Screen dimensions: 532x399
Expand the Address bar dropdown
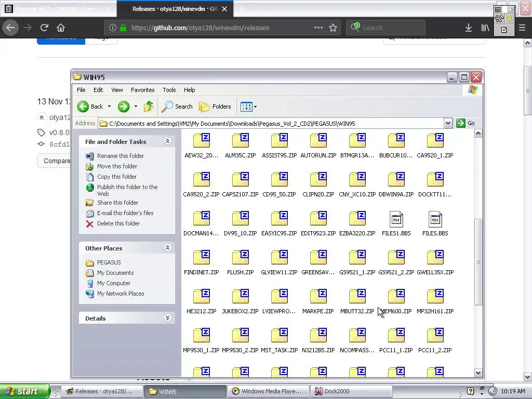448,123
